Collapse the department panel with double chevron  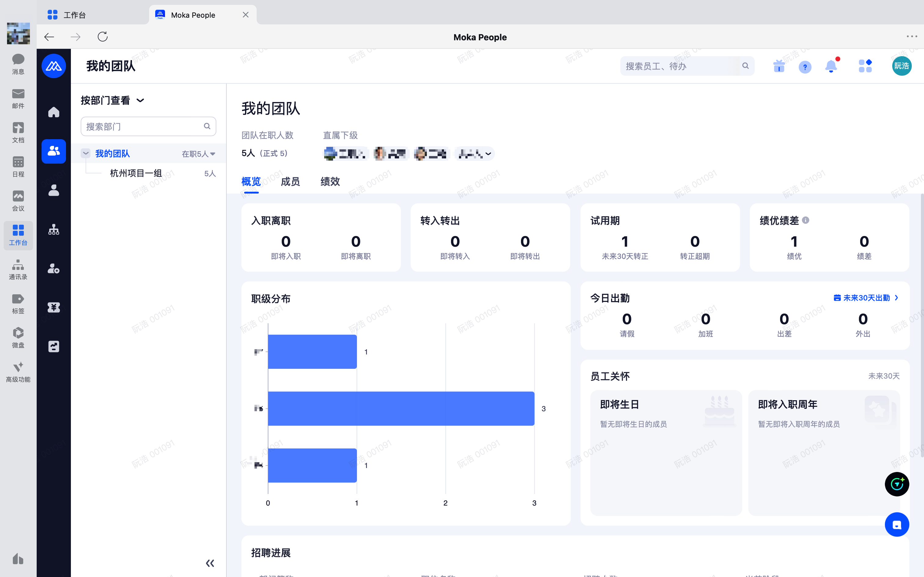point(210,563)
